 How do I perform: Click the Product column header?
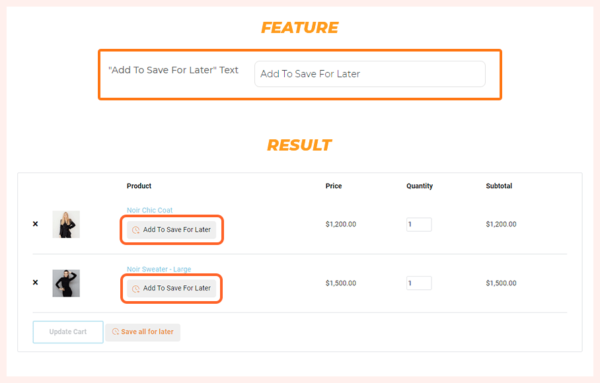point(139,186)
